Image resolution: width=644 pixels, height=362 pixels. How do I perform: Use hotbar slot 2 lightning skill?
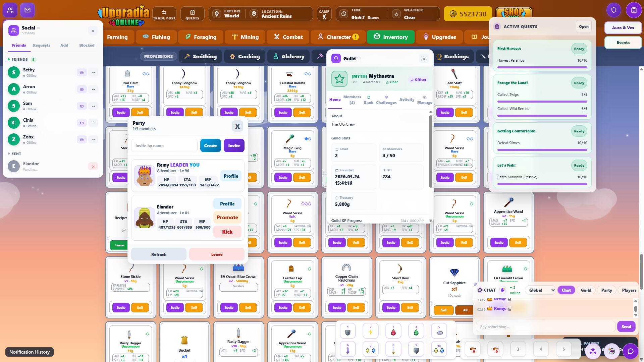[x=371, y=330]
